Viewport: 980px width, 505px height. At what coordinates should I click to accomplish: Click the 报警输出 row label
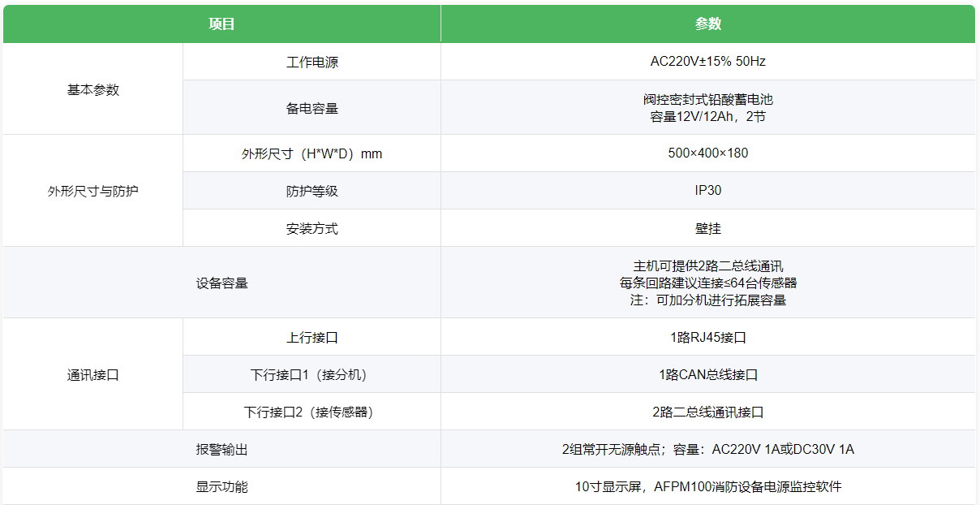tap(222, 450)
